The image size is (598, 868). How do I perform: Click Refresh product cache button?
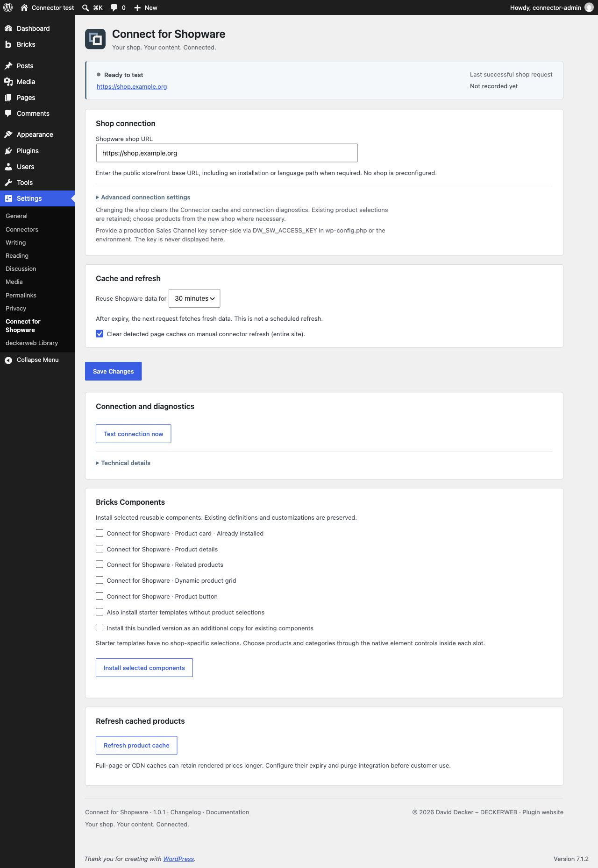pyautogui.click(x=136, y=745)
